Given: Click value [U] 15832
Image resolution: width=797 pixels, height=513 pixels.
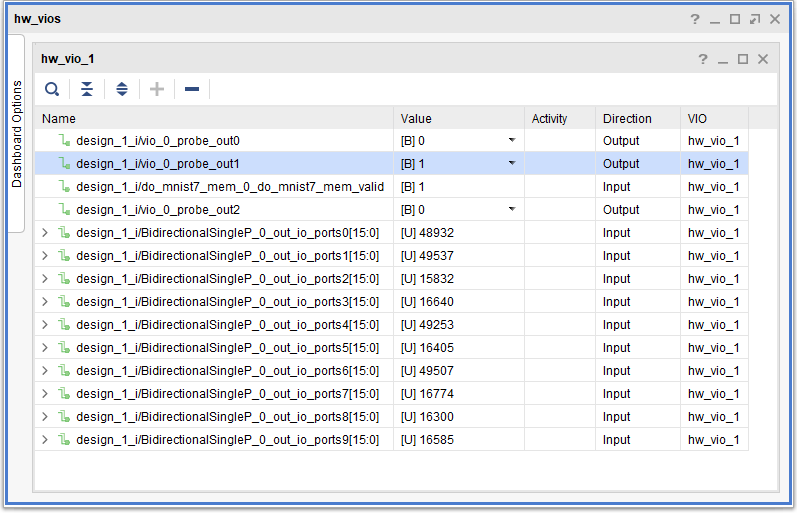Looking at the screenshot, I should (427, 279).
